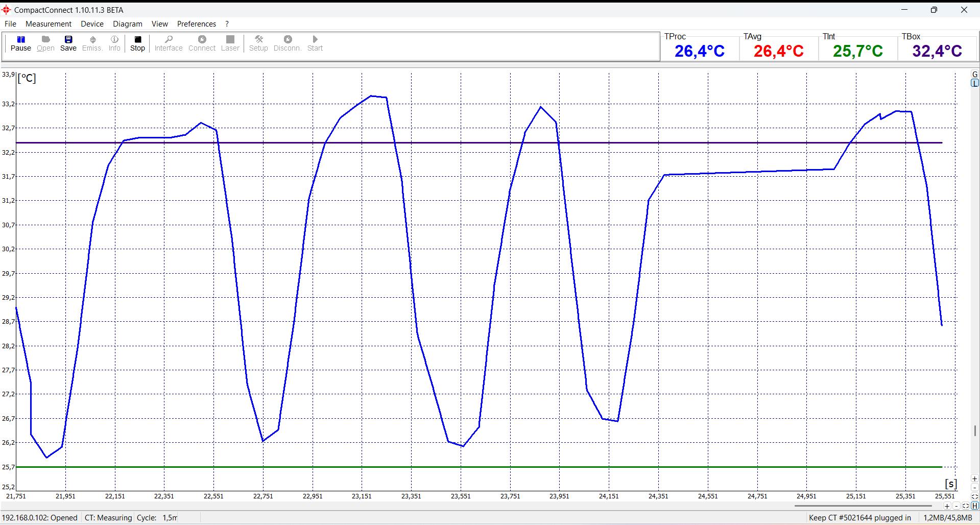Save the recorded measurement data
Screen dimensions: 980x525
tap(68, 43)
